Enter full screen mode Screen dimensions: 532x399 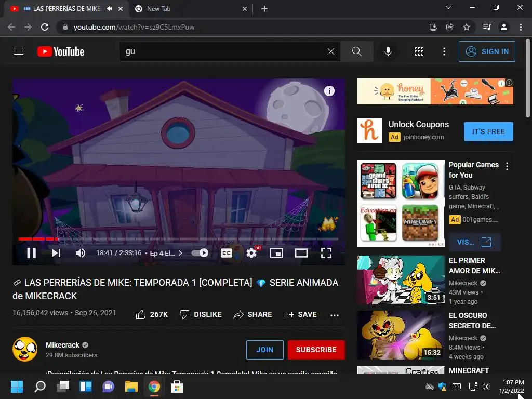pyautogui.click(x=326, y=253)
